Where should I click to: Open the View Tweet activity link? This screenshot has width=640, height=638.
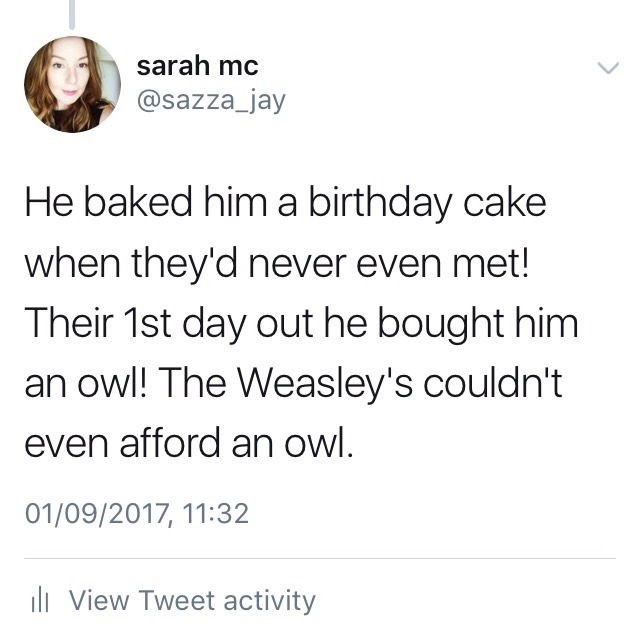[x=192, y=600]
